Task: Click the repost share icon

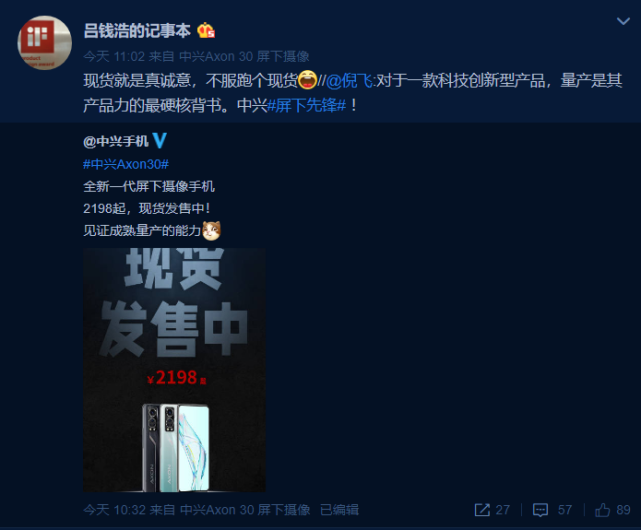Action: 482,510
